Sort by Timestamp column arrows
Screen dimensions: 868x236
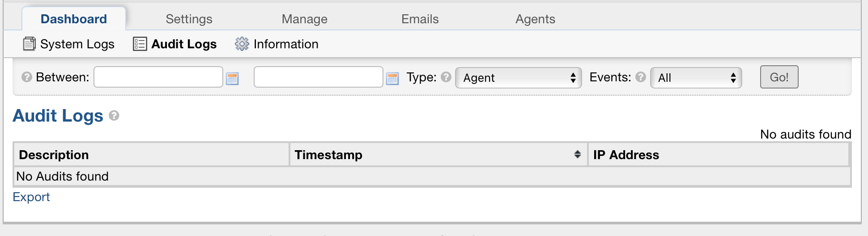(577, 154)
